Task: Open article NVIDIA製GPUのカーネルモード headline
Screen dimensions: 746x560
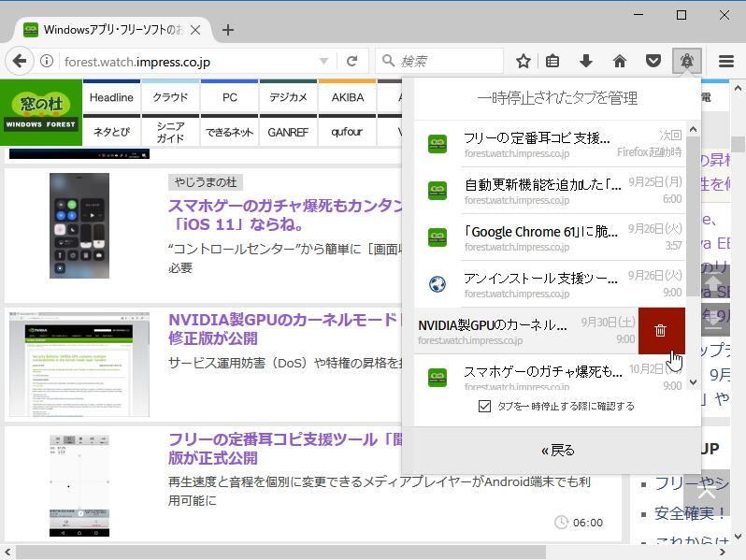Action: point(283,329)
